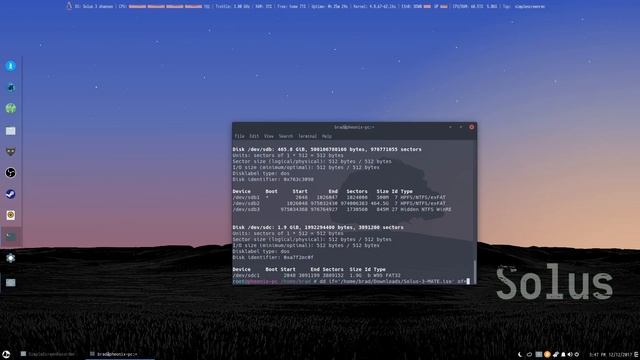Open the Search menu in the terminal

click(286, 136)
